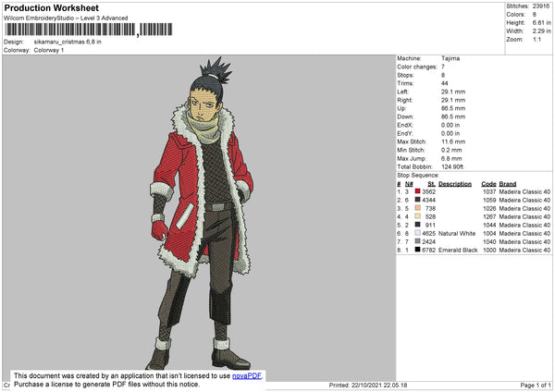
Task: Select the red swatch for thread 1037
Action: point(418,191)
